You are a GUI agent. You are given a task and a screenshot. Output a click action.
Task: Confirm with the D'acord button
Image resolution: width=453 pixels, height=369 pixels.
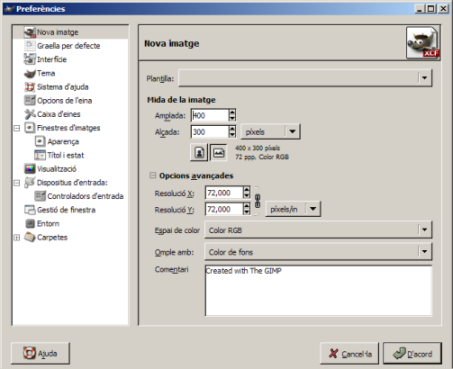[412, 353]
